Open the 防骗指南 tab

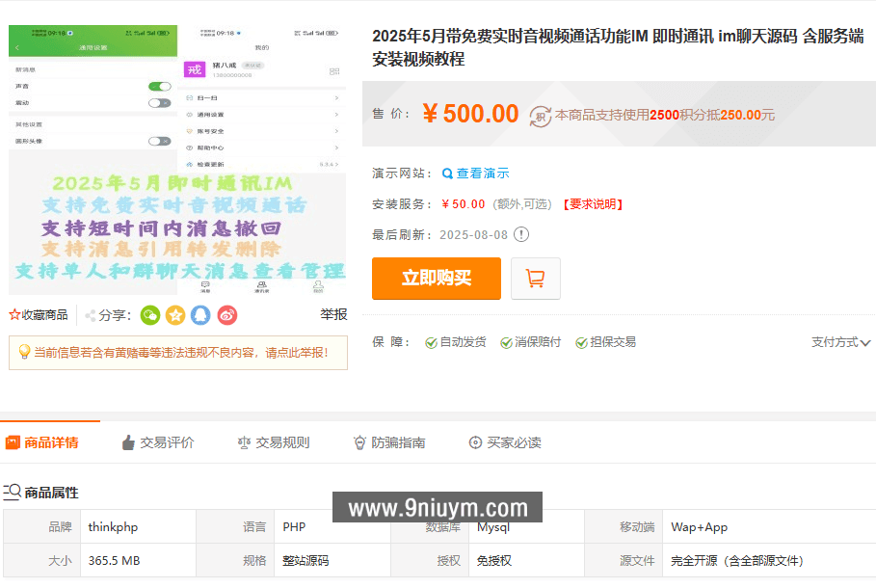pyautogui.click(x=398, y=442)
